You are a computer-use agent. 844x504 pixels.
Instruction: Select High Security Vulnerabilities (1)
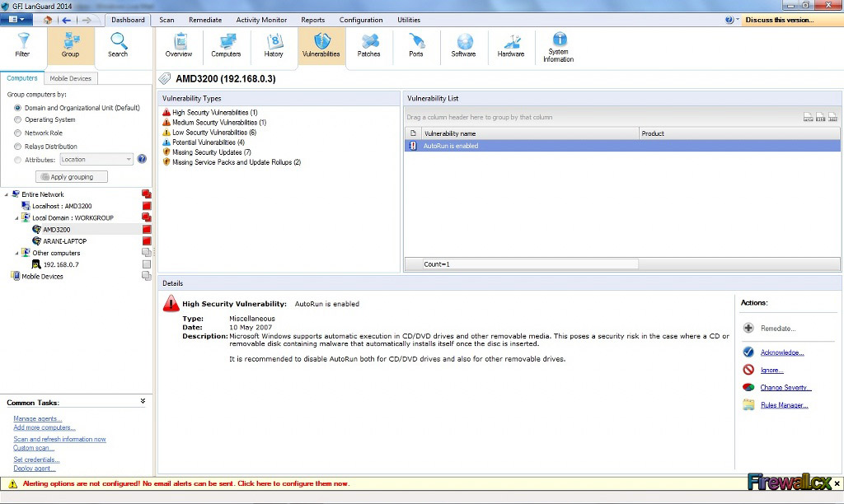click(x=210, y=113)
